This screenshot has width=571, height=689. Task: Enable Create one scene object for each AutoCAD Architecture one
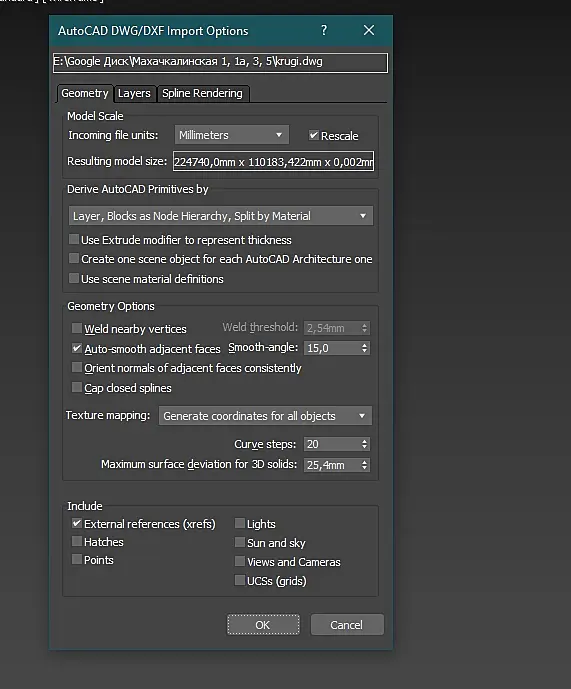74,258
